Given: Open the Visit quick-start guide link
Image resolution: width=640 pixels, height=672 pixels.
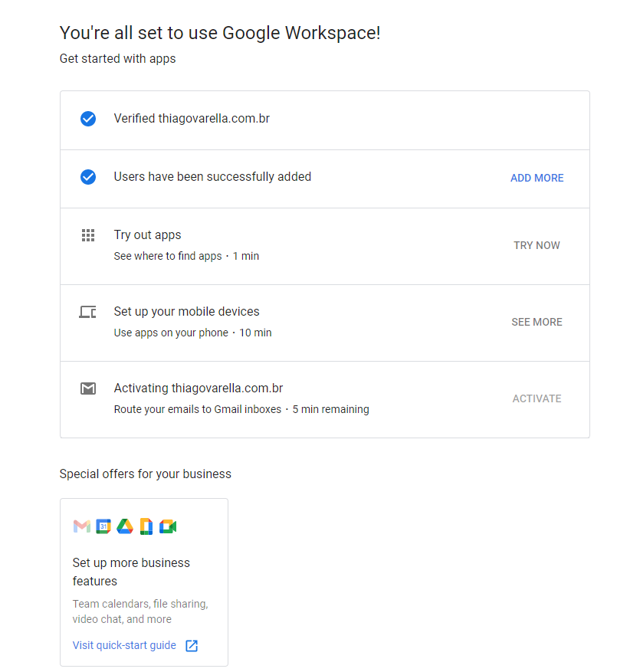Looking at the screenshot, I should [x=124, y=645].
